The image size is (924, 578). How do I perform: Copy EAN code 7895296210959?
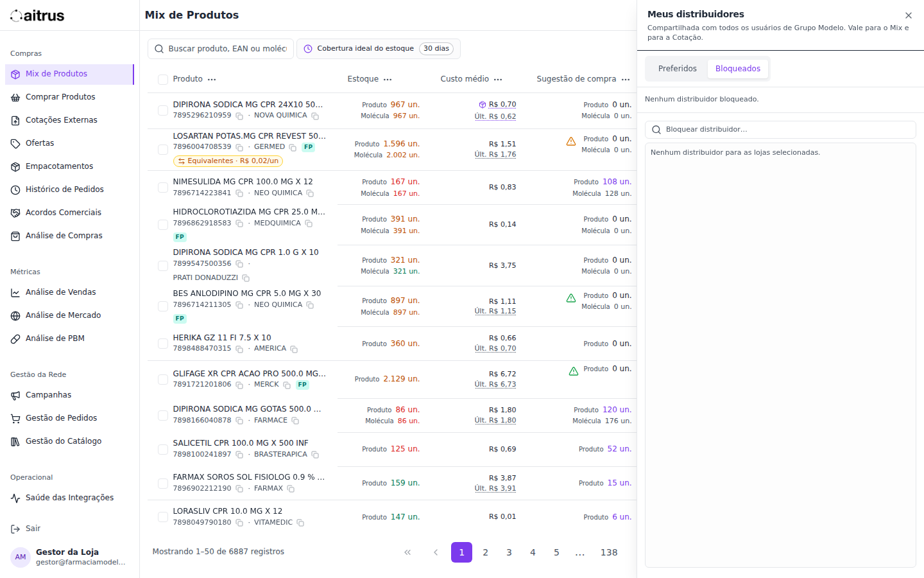coord(239,116)
